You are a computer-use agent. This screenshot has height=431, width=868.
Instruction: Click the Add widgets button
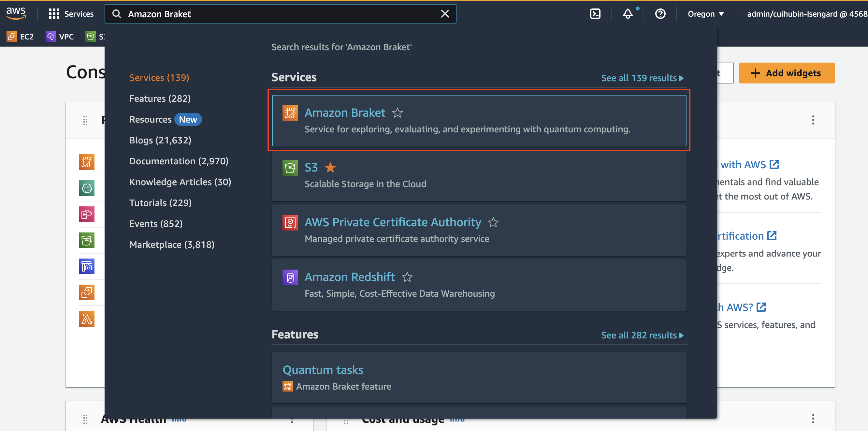tap(787, 73)
